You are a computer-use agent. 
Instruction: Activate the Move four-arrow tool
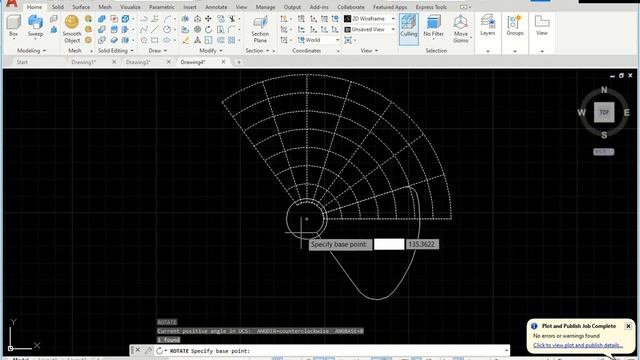pos(209,19)
